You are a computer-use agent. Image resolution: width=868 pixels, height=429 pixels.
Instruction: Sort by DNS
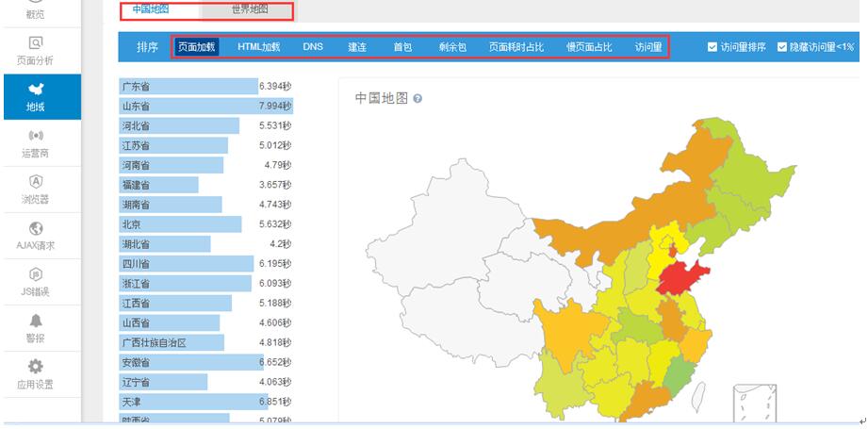(313, 47)
